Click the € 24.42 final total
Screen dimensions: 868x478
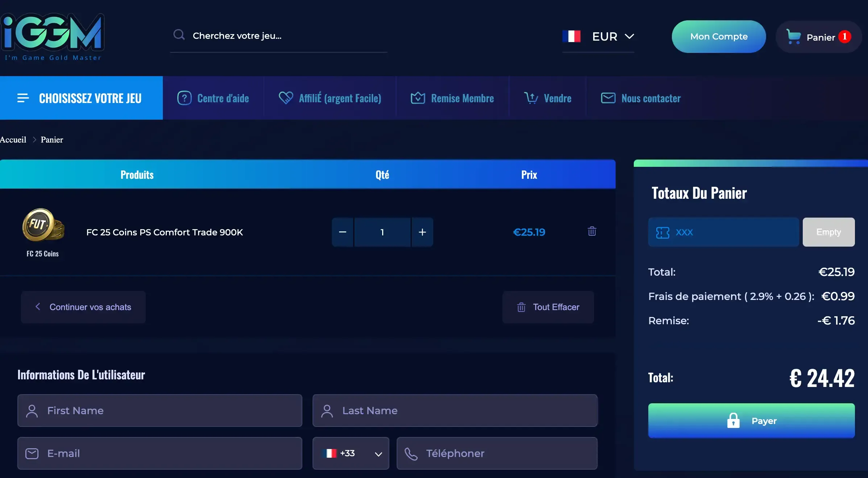pos(822,378)
